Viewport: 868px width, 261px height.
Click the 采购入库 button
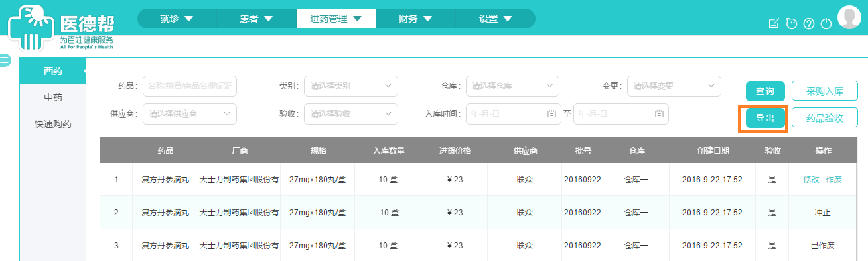pyautogui.click(x=825, y=91)
